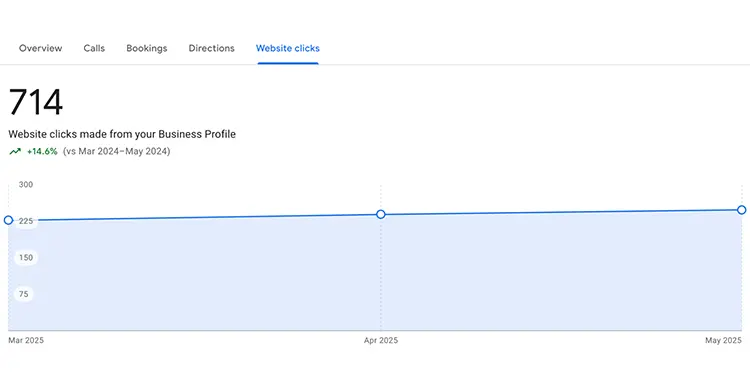Click the 'May 2025' x-axis label

coord(723,341)
